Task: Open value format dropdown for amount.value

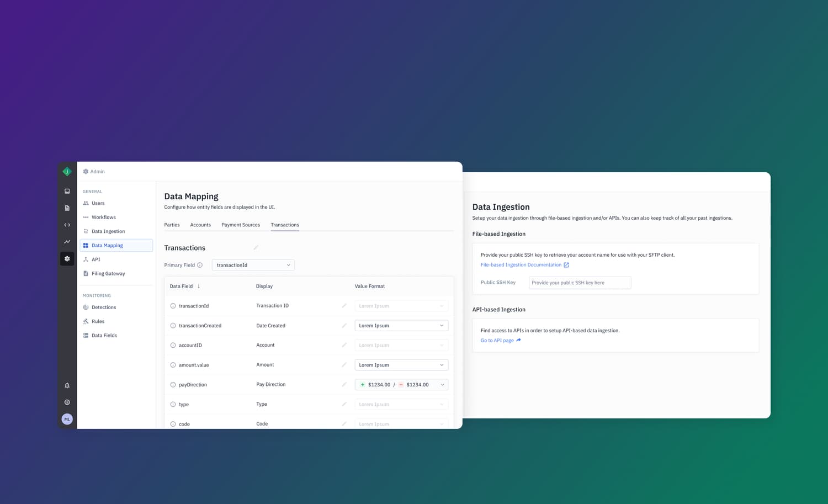Action: (x=401, y=365)
